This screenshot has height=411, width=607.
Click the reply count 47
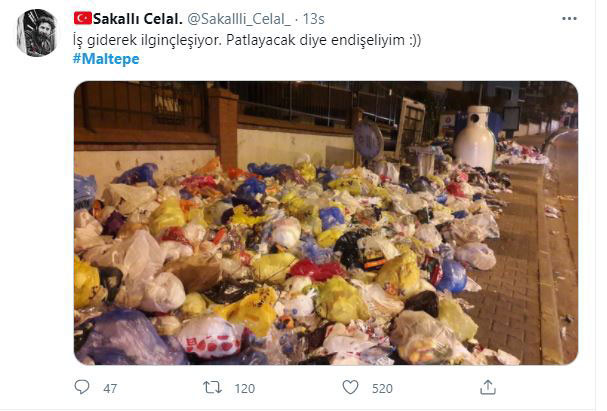click(110, 388)
